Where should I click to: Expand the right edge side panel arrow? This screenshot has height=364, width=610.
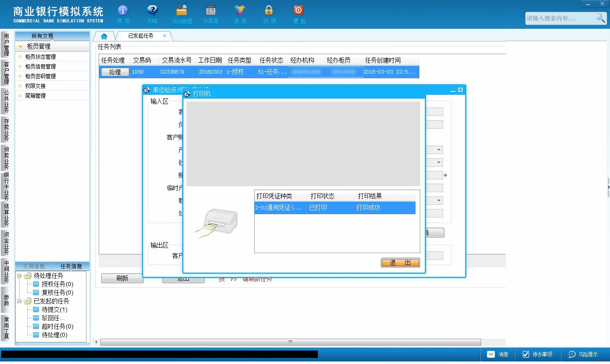coord(608,187)
